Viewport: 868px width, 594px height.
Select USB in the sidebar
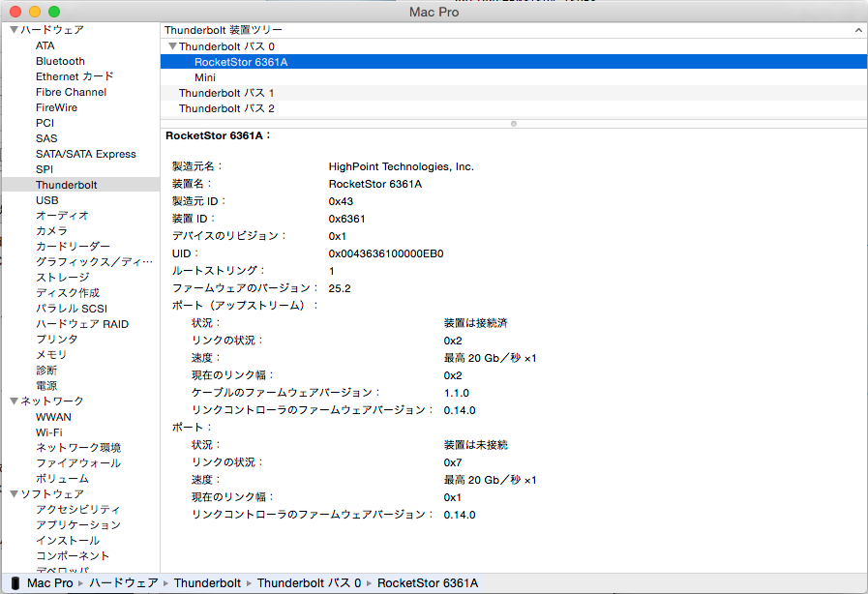(x=47, y=200)
